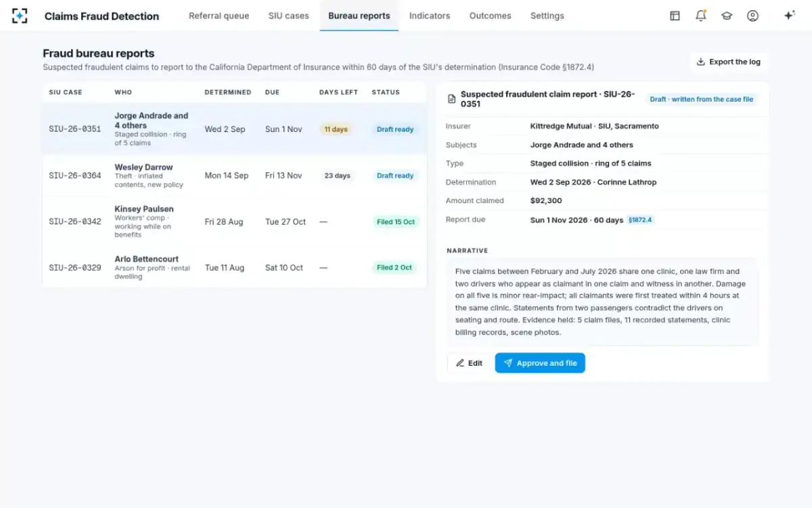Click the Draft written from the case file badge
The height and width of the screenshot is (508, 812).
[701, 99]
